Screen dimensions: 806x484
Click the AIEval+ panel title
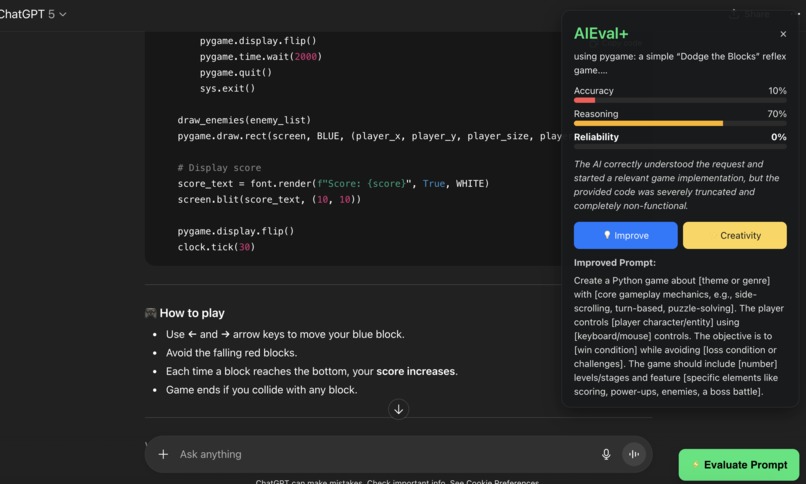pyautogui.click(x=601, y=34)
